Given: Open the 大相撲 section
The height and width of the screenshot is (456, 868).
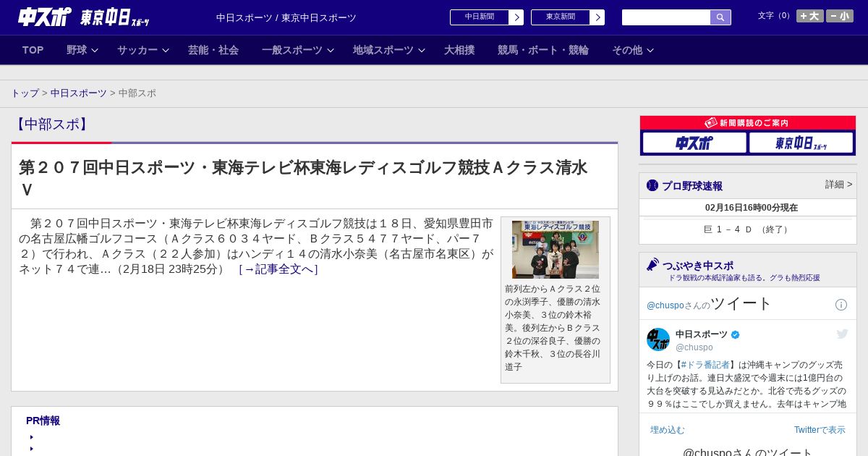Looking at the screenshot, I should [x=459, y=50].
